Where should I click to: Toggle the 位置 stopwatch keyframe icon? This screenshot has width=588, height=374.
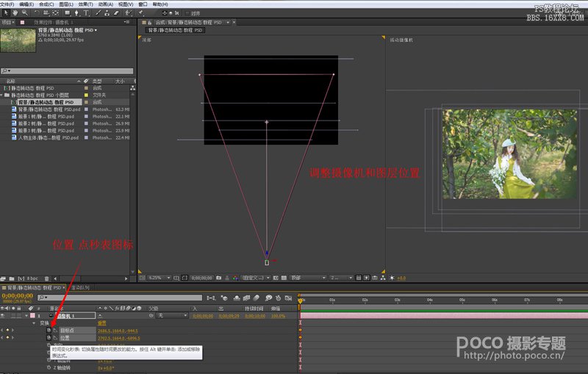pyautogui.click(x=49, y=338)
